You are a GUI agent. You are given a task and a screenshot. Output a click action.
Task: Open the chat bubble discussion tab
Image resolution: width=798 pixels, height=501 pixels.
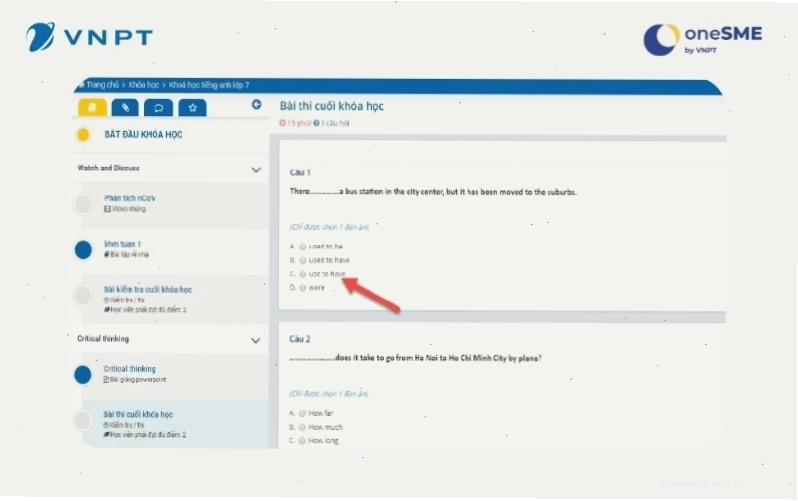pos(159,107)
